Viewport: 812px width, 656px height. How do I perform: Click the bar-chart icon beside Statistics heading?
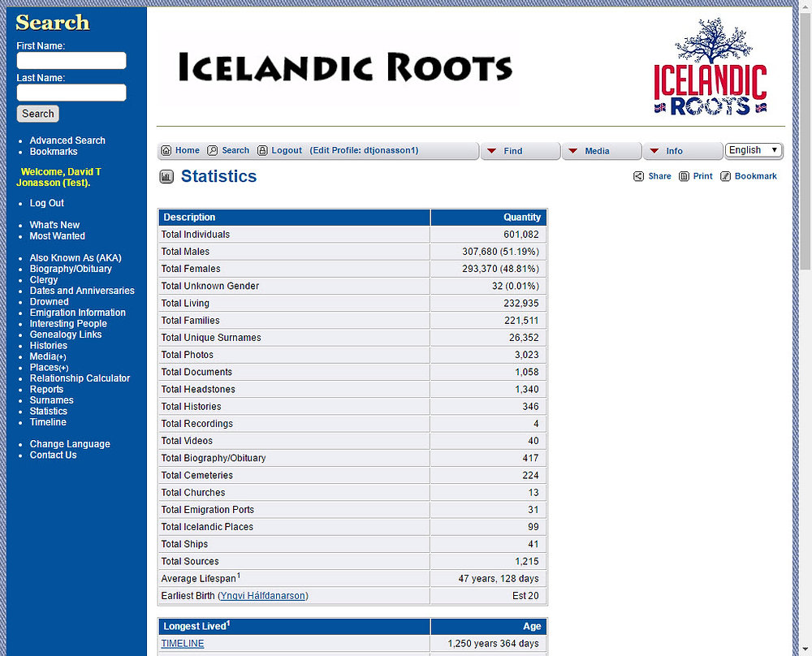click(166, 176)
